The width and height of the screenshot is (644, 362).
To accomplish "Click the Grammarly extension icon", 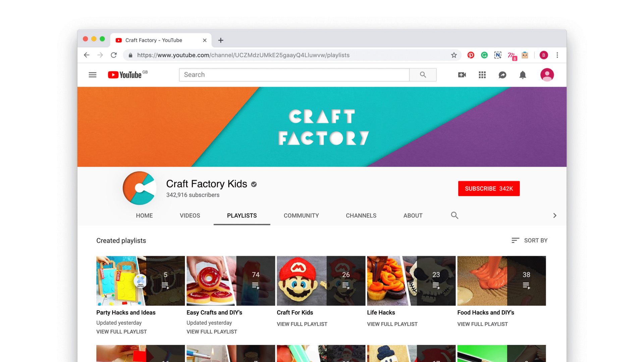I will click(x=484, y=55).
